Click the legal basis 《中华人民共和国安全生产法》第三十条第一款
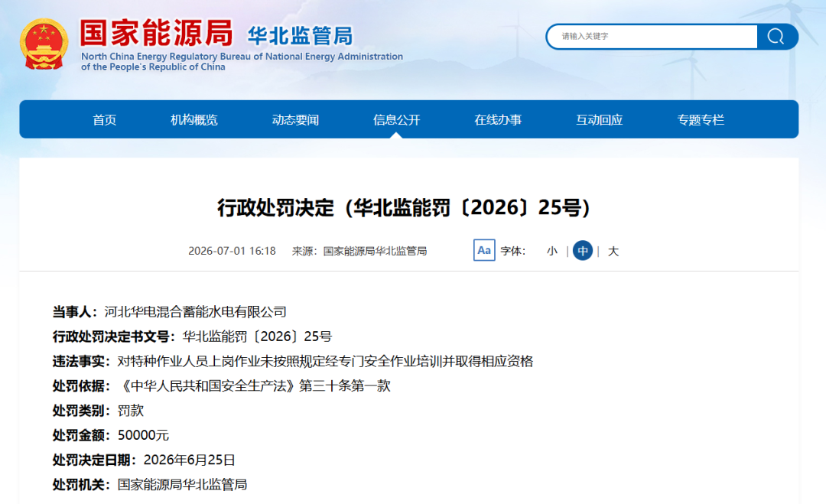 (254, 386)
